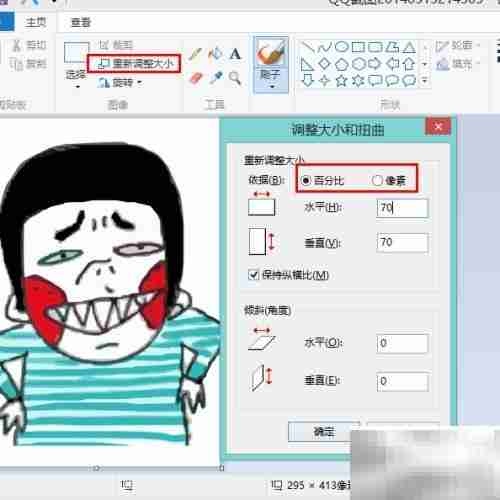Confirm the dialog with 确定
The height and width of the screenshot is (500, 500).
(324, 432)
